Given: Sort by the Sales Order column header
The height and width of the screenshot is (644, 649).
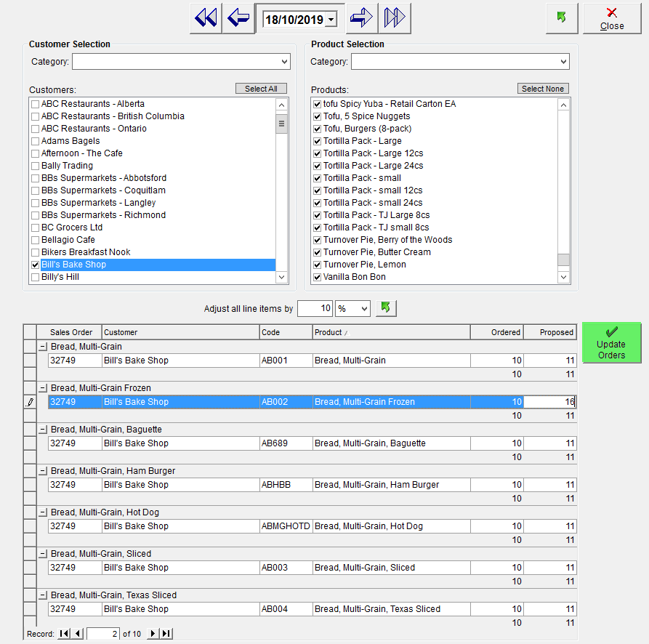Looking at the screenshot, I should [x=70, y=332].
